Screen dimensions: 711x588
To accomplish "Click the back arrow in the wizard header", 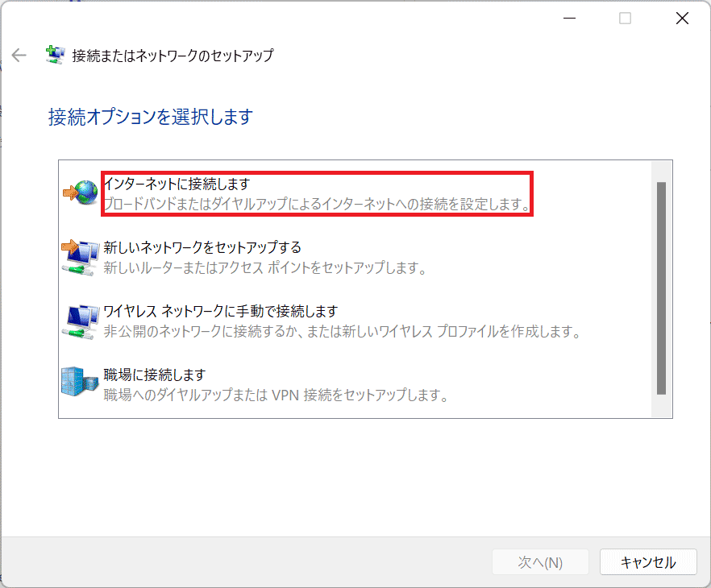I will (19, 56).
